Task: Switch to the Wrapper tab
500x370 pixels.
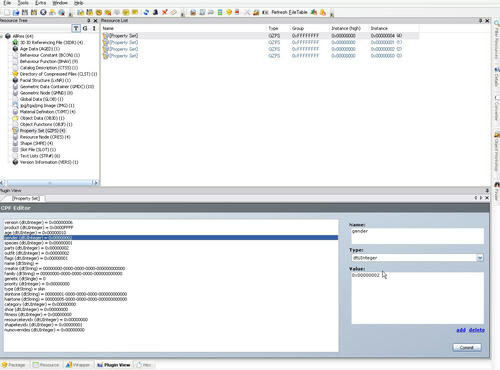Action: click(x=78, y=365)
